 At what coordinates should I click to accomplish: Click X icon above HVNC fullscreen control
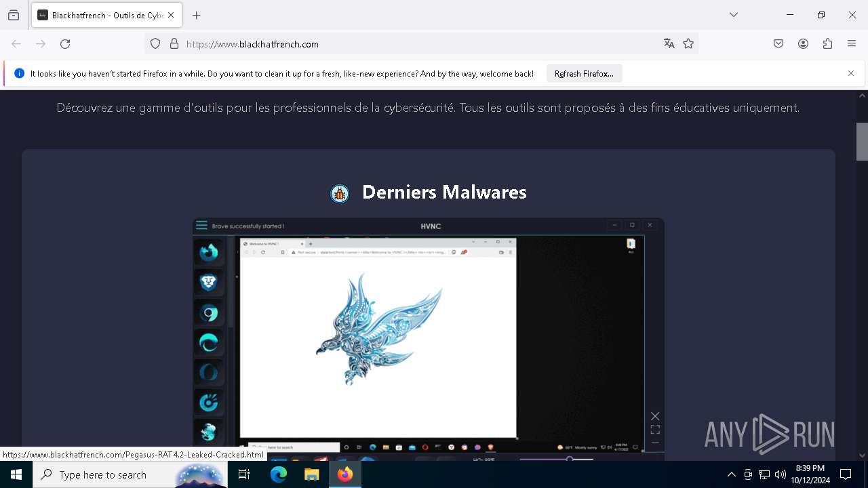[655, 416]
